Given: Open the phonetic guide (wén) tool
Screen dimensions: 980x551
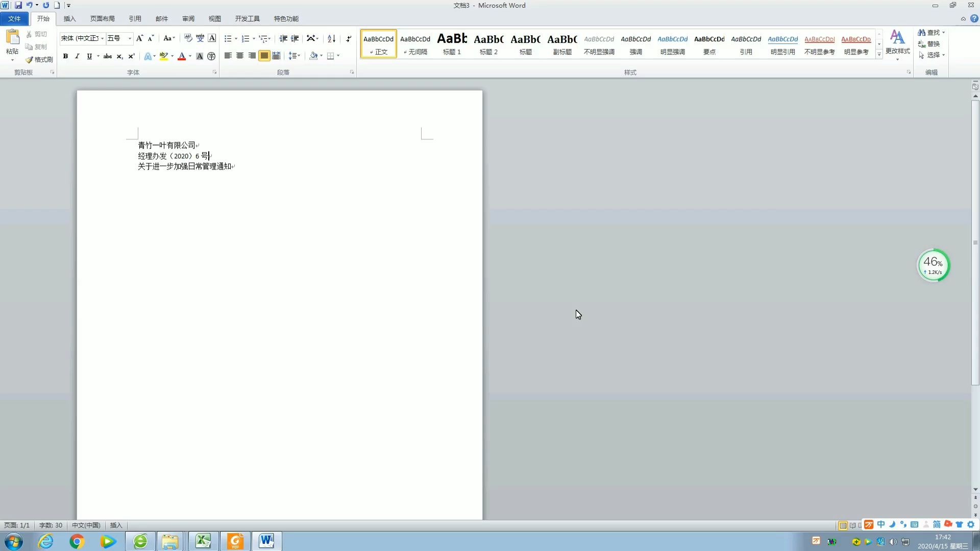Looking at the screenshot, I should pos(200,38).
